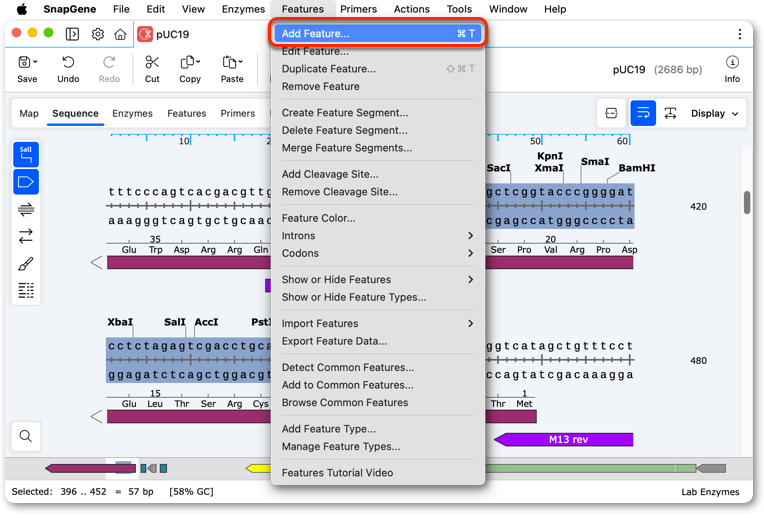Toggle the double-strand display button
This screenshot has height=518, width=764.
[x=26, y=210]
